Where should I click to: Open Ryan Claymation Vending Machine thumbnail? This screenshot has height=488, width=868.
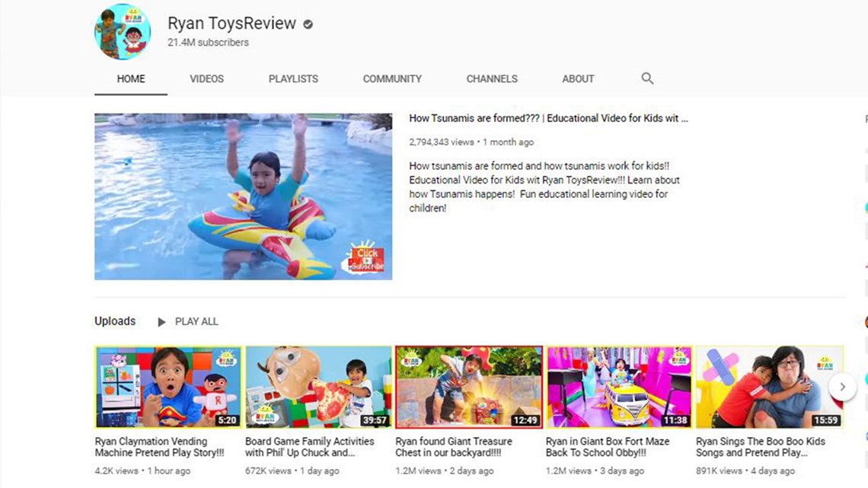coord(168,387)
